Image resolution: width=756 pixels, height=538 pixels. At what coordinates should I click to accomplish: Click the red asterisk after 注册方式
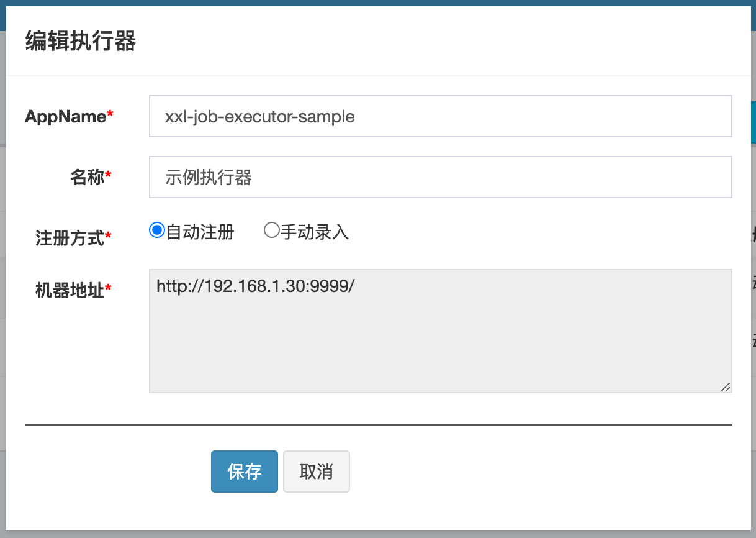109,236
